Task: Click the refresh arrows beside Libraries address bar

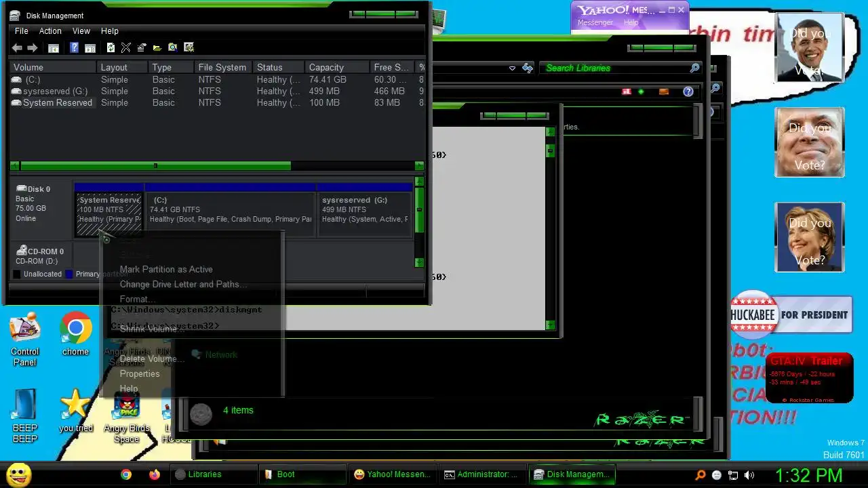Action: tap(528, 68)
